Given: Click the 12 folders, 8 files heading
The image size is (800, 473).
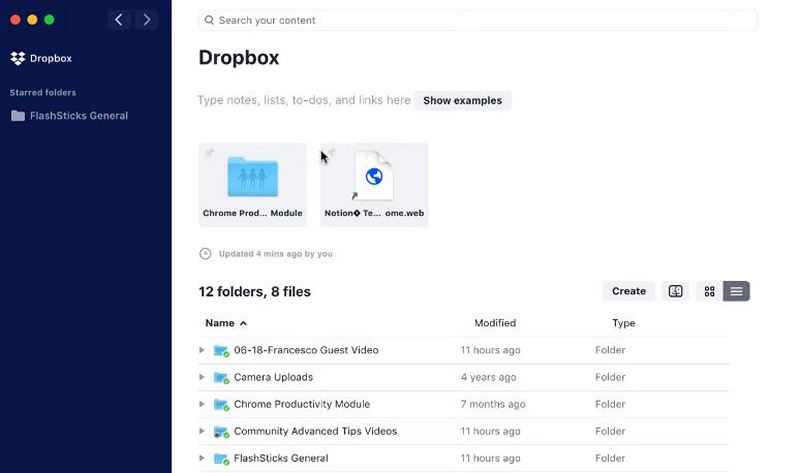Looking at the screenshot, I should (x=255, y=291).
